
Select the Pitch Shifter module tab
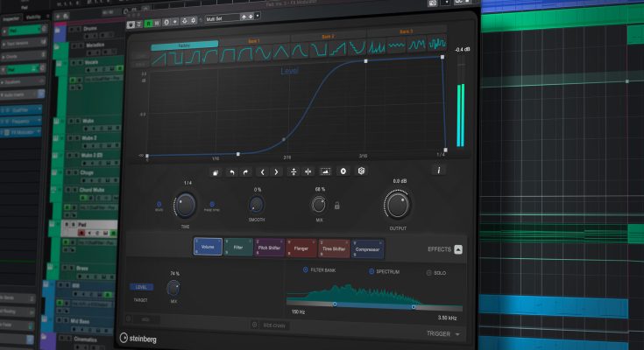coord(269,249)
